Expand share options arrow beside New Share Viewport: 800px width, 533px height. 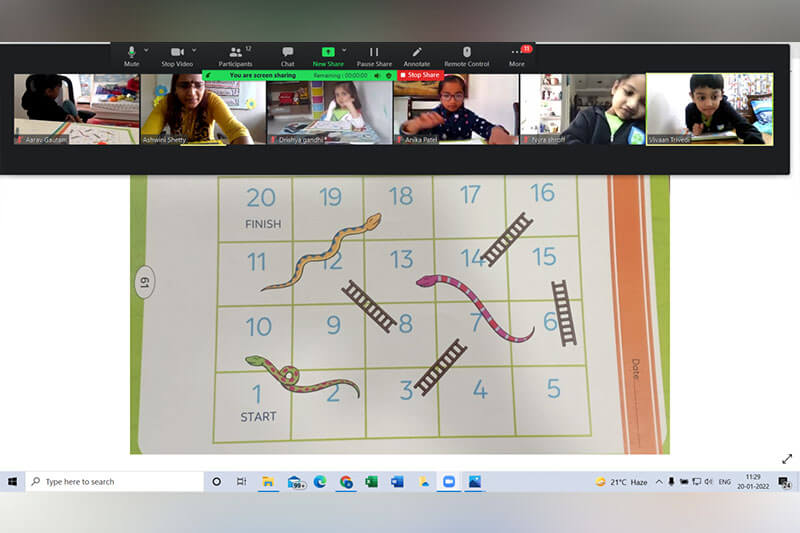pyautogui.click(x=344, y=50)
